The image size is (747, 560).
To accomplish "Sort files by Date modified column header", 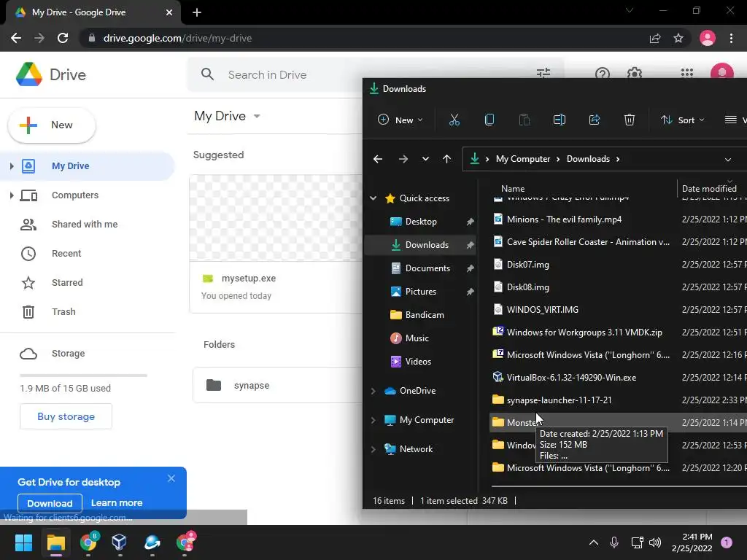I will (x=709, y=189).
